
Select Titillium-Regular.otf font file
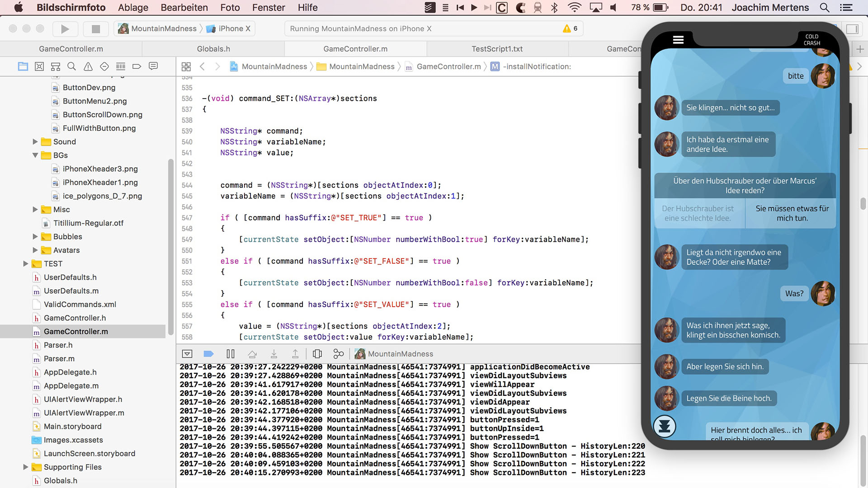point(88,223)
